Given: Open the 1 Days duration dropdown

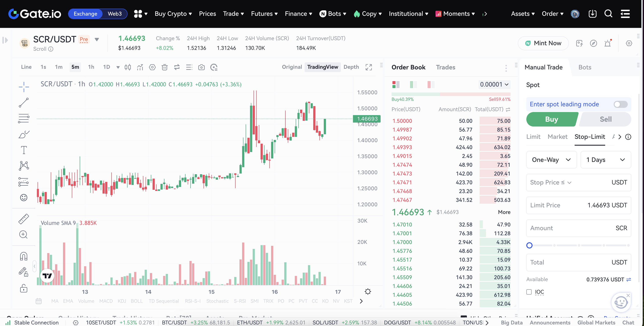Looking at the screenshot, I should (605, 160).
